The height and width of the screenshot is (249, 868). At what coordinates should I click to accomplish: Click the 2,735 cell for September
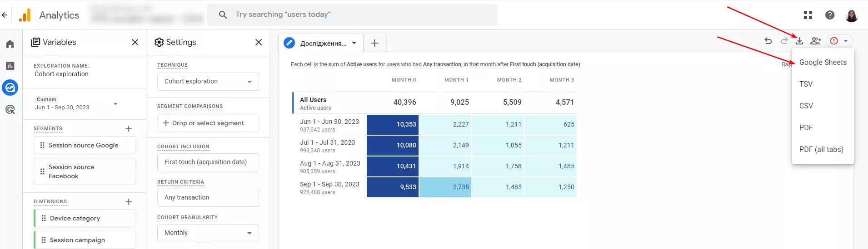445,187
